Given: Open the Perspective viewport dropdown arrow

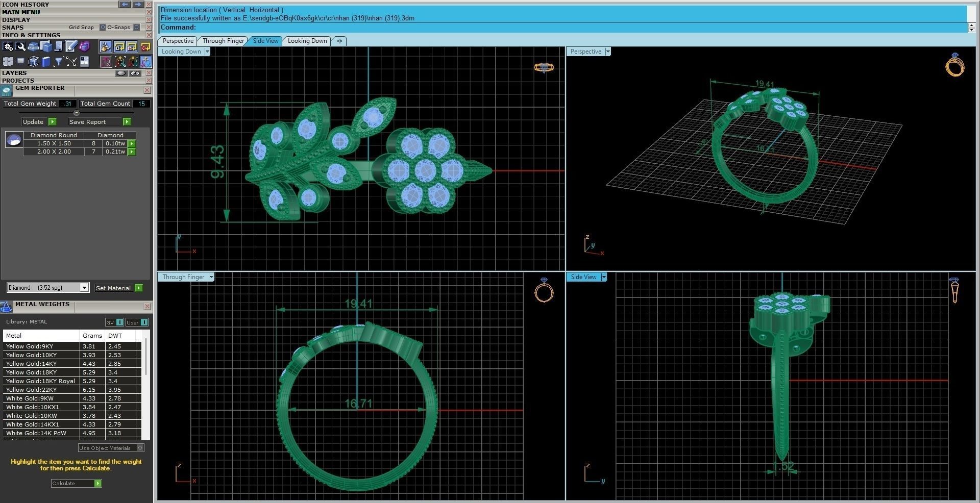Looking at the screenshot, I should pos(607,52).
